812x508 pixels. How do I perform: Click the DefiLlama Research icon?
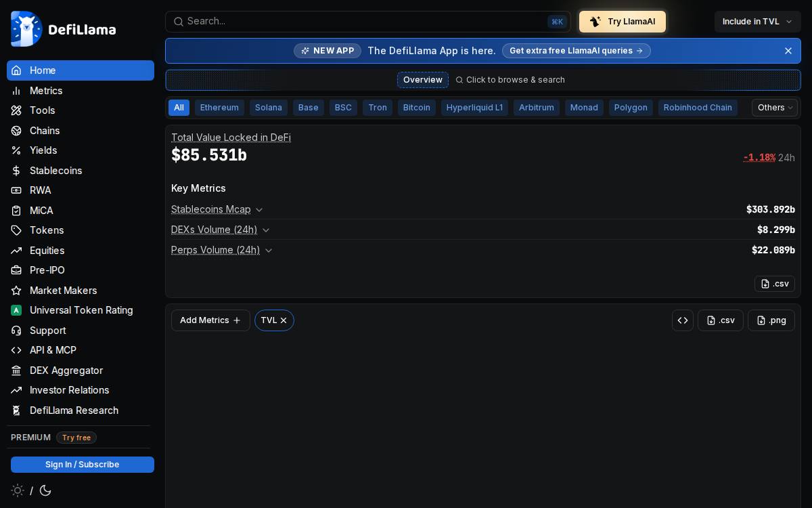point(16,410)
